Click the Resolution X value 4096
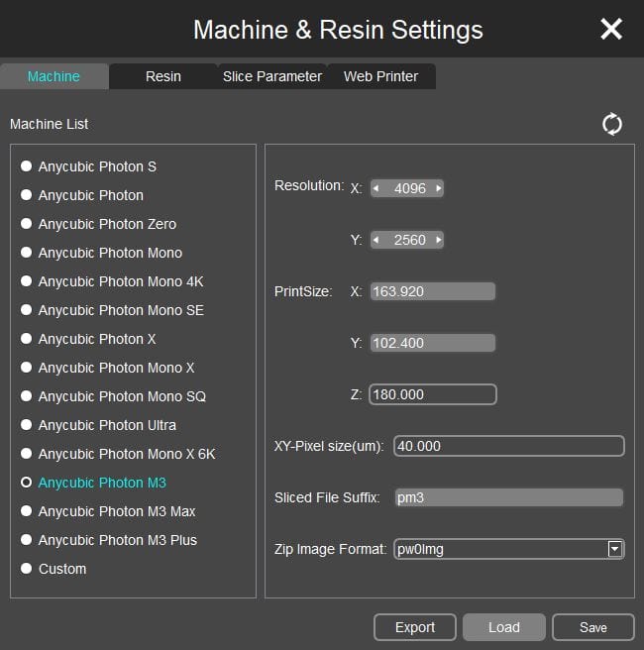The image size is (644, 650). point(409,188)
